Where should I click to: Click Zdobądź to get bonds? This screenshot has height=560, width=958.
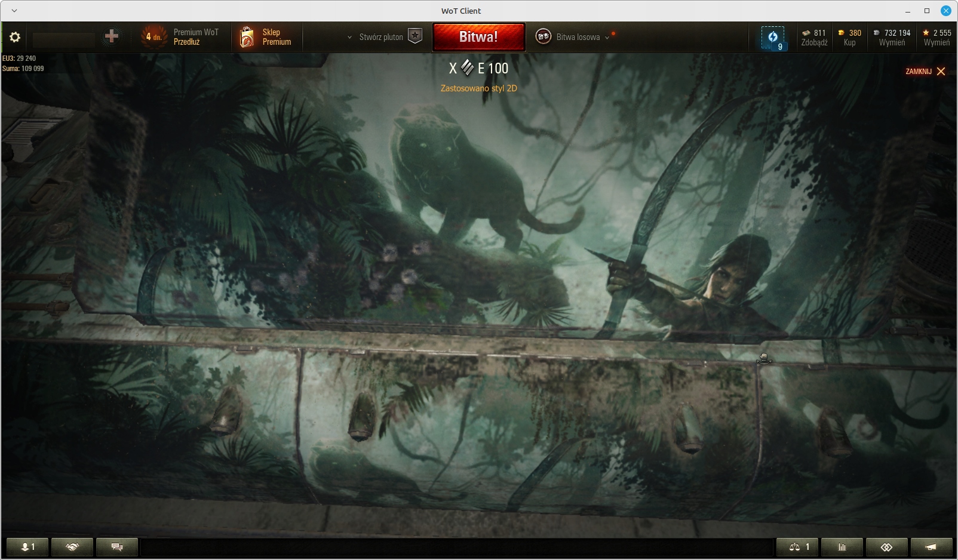coord(814,42)
